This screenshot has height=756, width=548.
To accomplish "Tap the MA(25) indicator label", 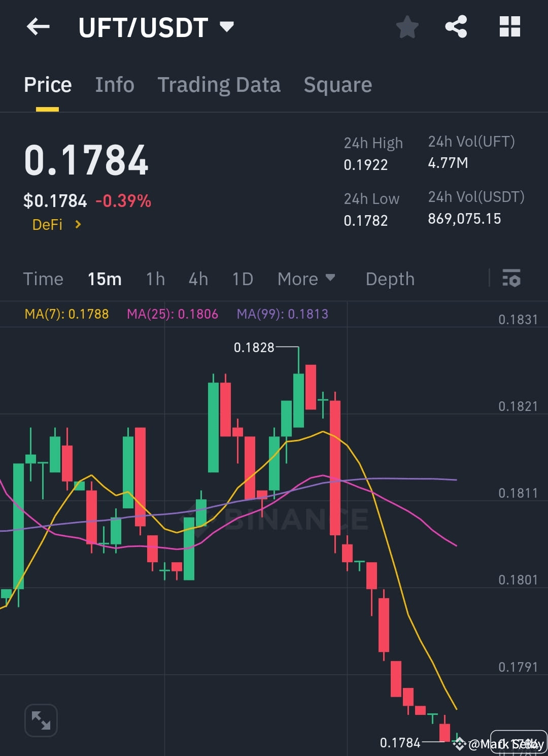I will 173,314.
